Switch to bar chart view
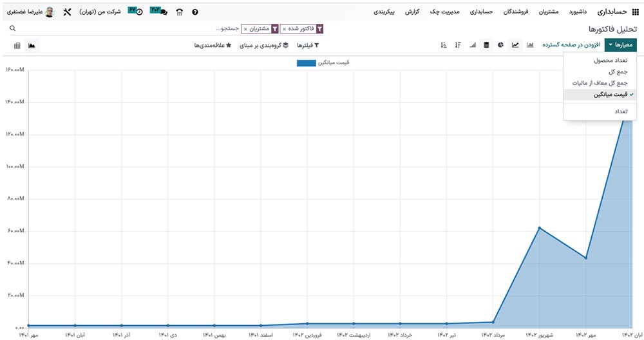644x340 pixels. tap(530, 45)
